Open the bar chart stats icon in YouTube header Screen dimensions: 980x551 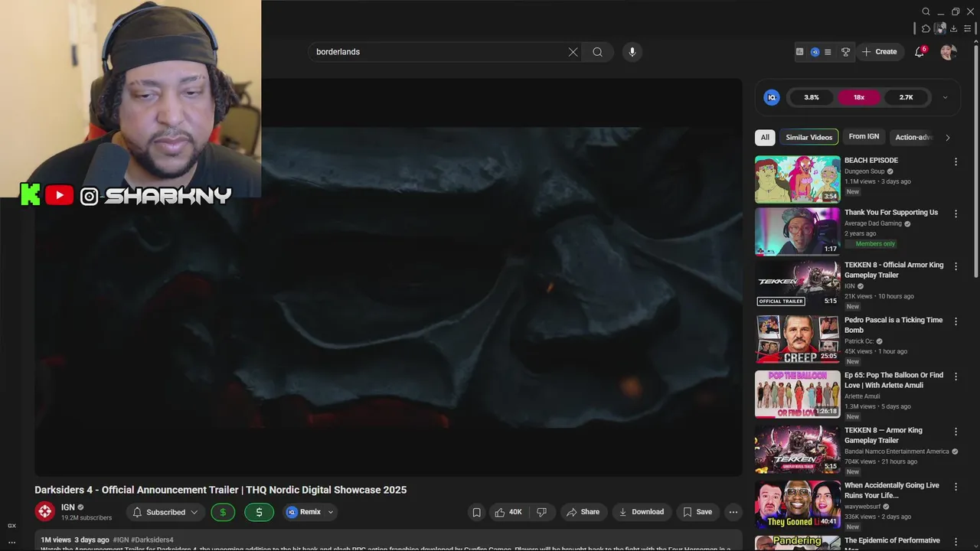799,52
